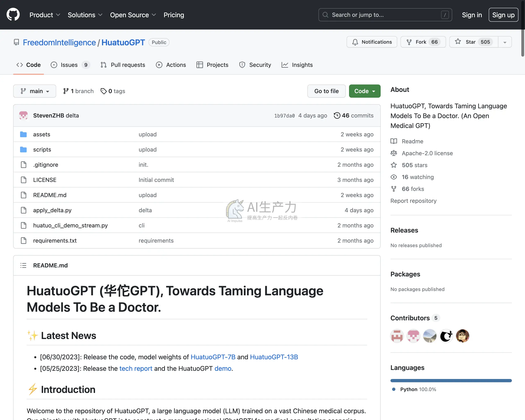Click the slash keyboard shortcut hint icon
This screenshot has width=525, height=420.
445,15
